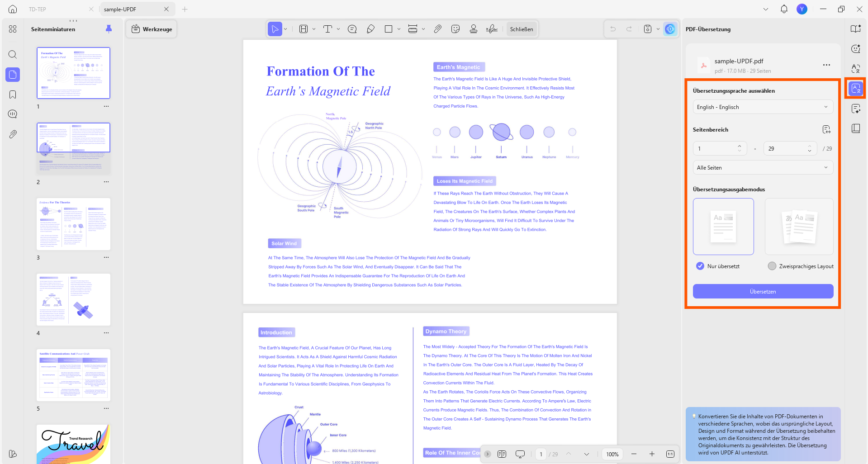Viewport: 868px width, 464px height.
Task: Click the 100% zoom level field
Action: point(612,454)
